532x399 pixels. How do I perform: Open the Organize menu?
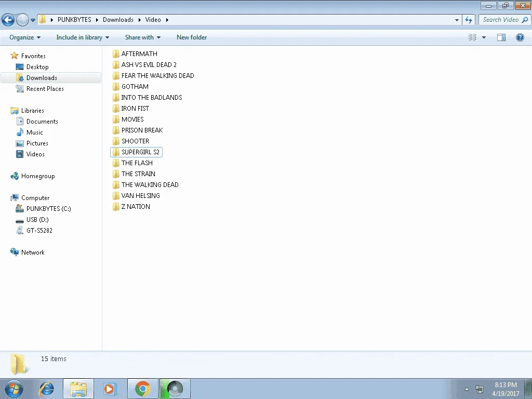pyautogui.click(x=25, y=37)
